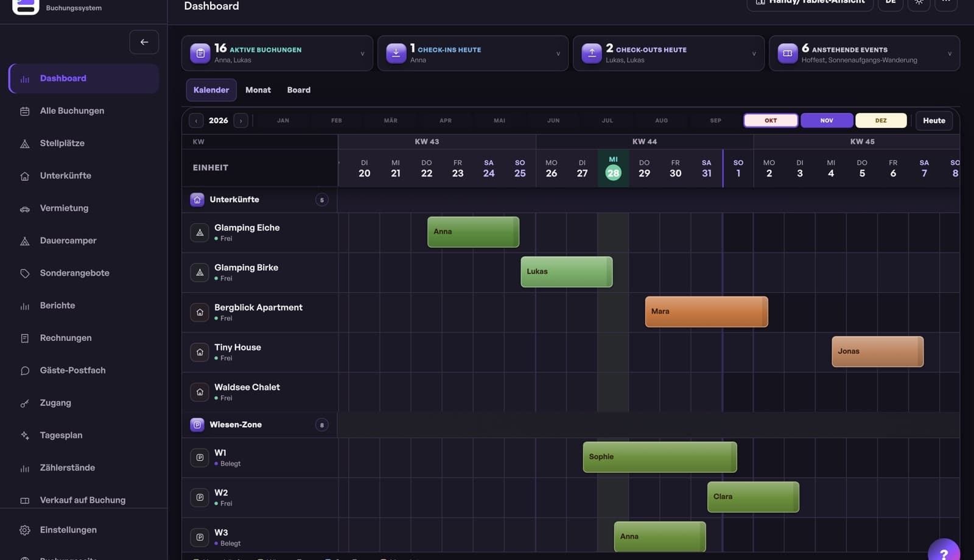This screenshot has width=974, height=560.
Task: Open Zugang via its key icon
Action: (x=25, y=403)
